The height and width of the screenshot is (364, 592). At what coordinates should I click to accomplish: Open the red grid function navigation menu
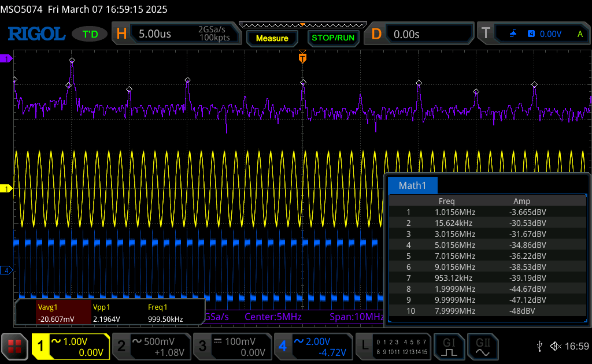coord(16,346)
